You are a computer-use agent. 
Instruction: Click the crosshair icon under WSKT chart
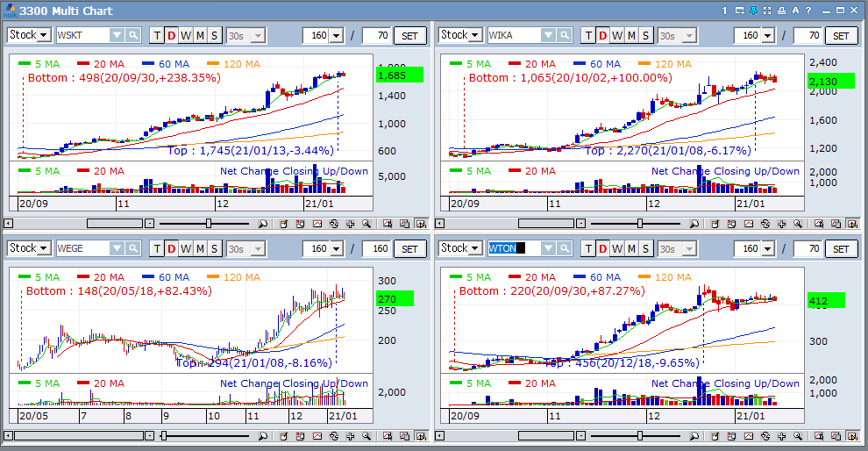pyautogui.click(x=350, y=224)
